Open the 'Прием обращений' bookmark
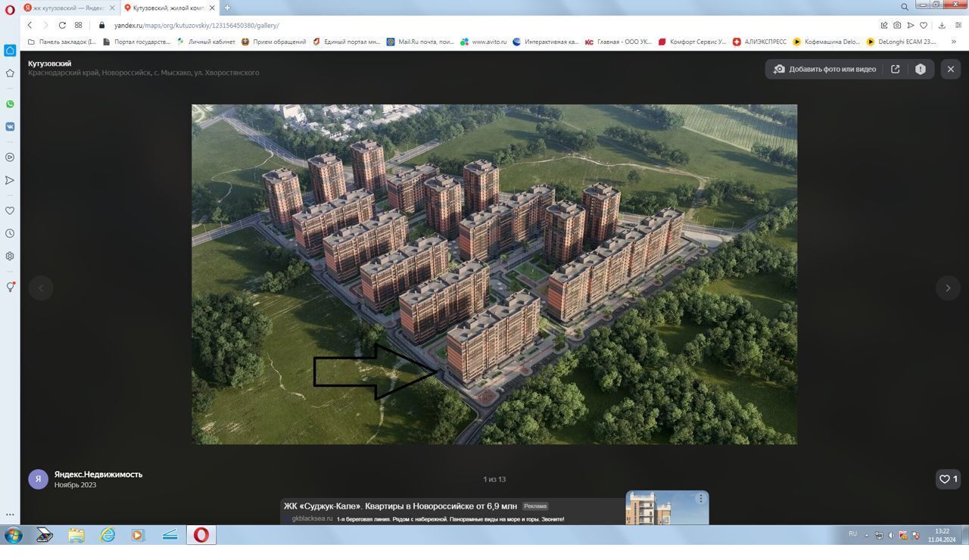The image size is (969, 560). 274,42
